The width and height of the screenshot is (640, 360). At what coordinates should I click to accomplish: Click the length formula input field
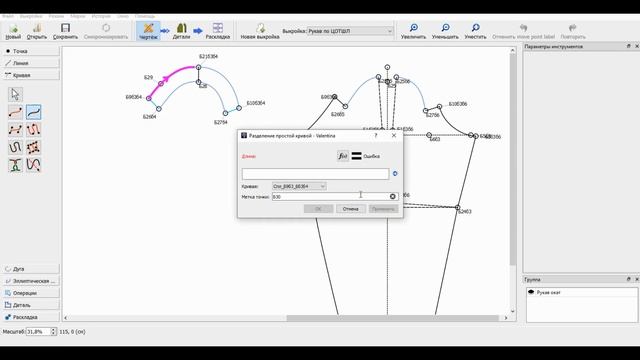tap(315, 174)
